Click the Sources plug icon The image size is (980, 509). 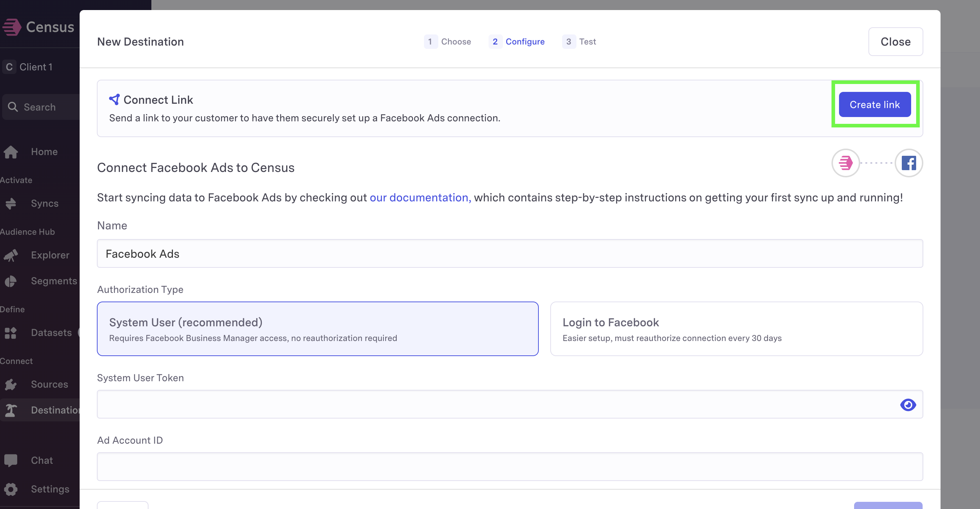[x=11, y=384]
